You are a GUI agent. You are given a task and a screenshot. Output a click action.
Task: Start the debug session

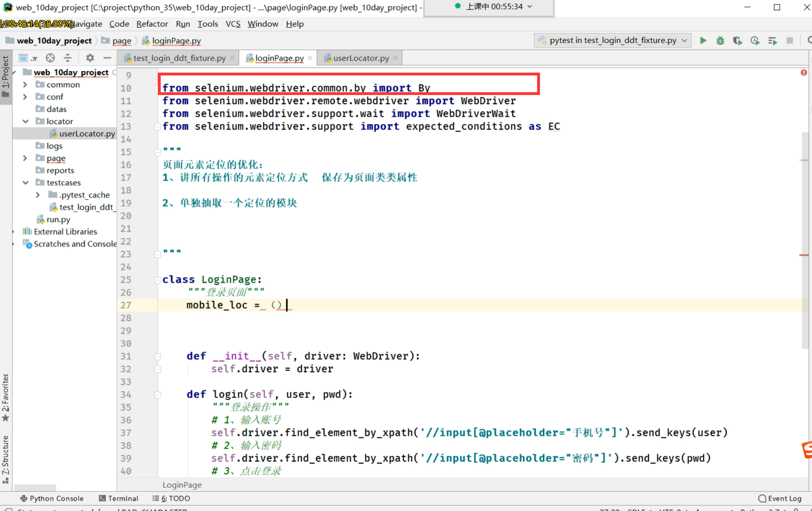click(x=720, y=40)
